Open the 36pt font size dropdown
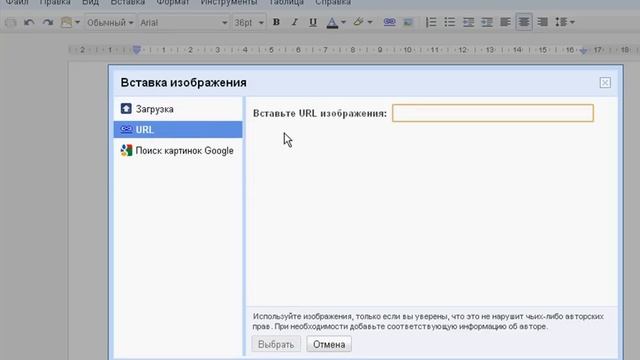Viewport: 640px width, 360px height. tap(249, 22)
